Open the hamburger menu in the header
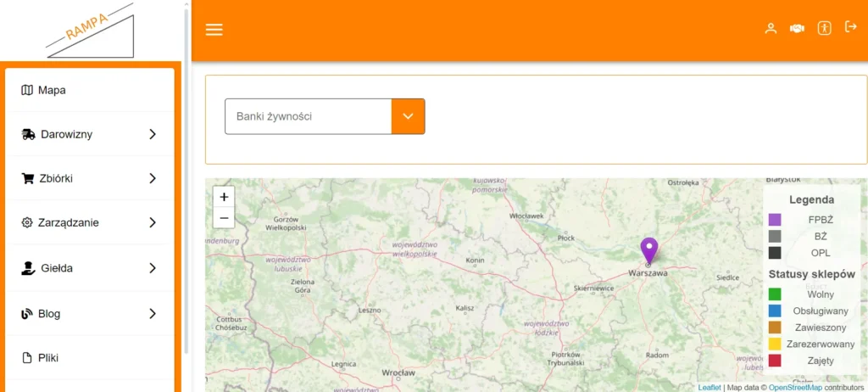Image resolution: width=868 pixels, height=392 pixels. tap(214, 30)
